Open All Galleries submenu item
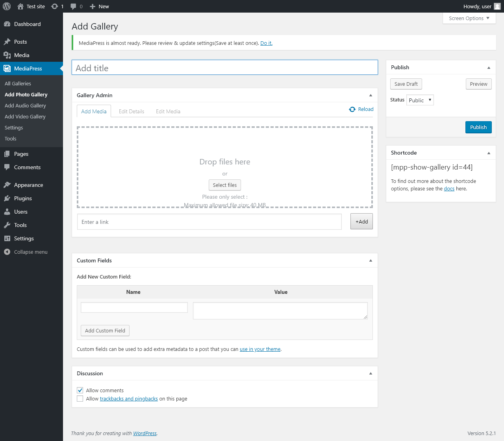Screen dimensions: 504x441 click(x=18, y=83)
